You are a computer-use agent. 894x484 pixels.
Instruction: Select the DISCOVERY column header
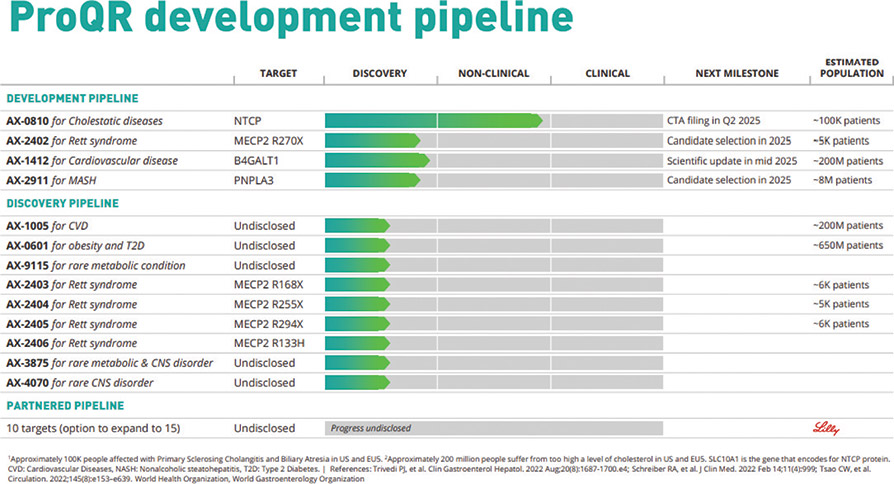(x=380, y=74)
